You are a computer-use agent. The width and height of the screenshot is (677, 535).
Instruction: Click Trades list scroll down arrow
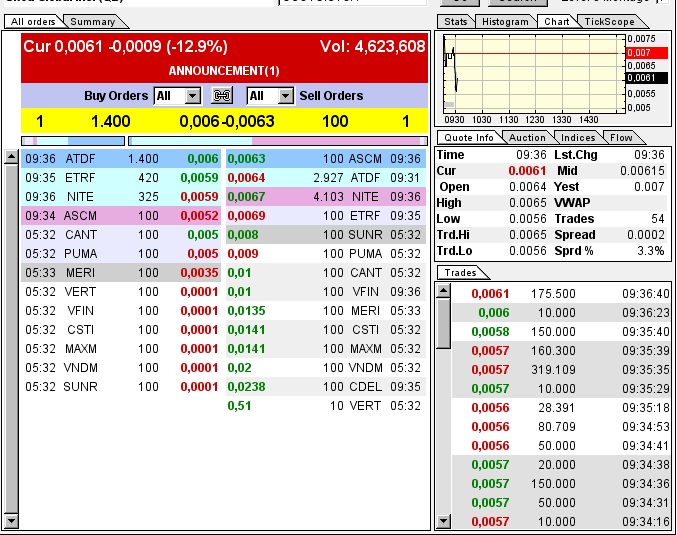point(444,521)
